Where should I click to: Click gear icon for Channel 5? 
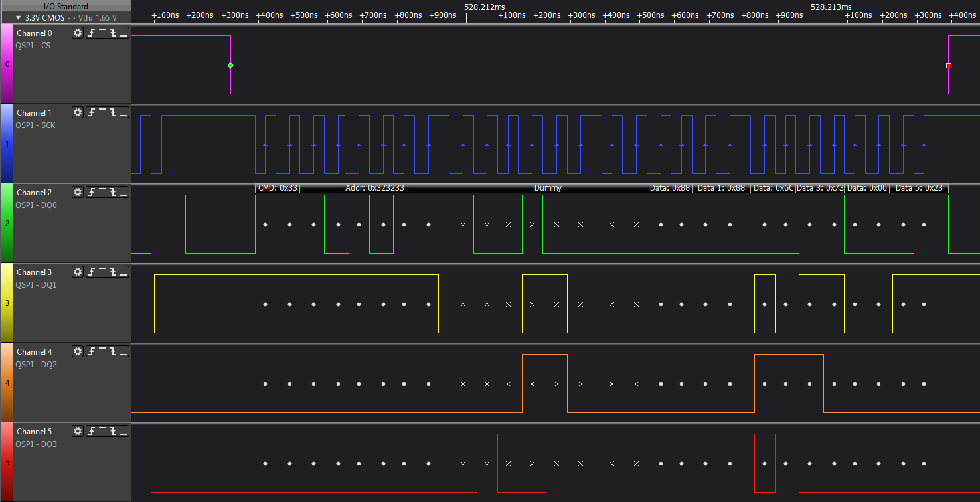(x=78, y=432)
